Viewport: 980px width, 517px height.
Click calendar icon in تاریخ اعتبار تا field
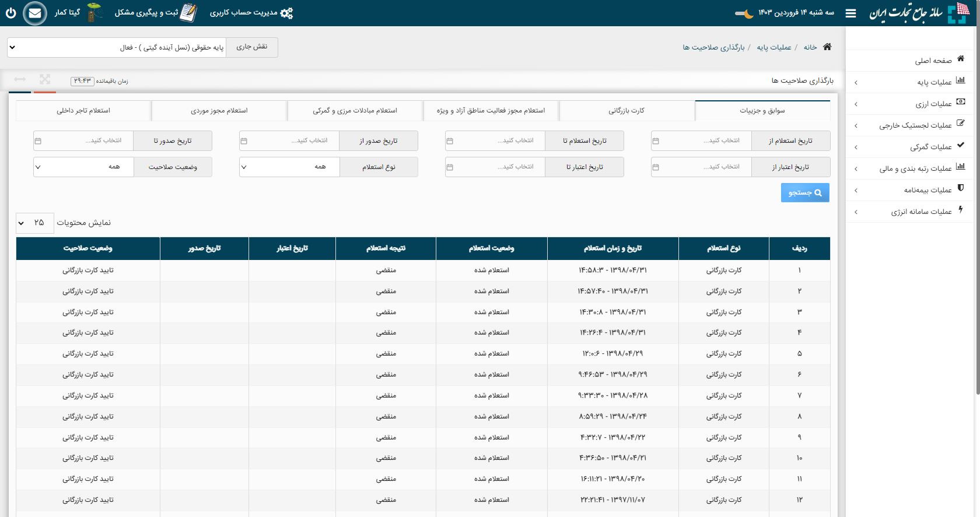pyautogui.click(x=450, y=167)
